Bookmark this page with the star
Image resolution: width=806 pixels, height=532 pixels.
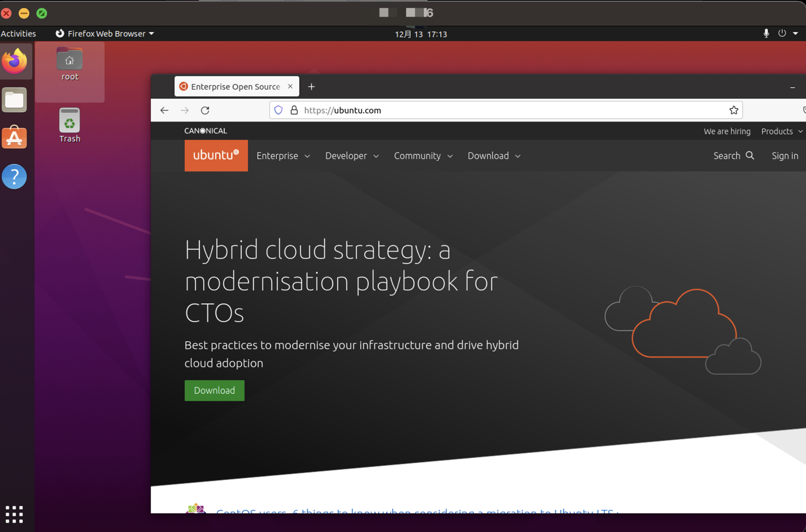click(x=734, y=110)
